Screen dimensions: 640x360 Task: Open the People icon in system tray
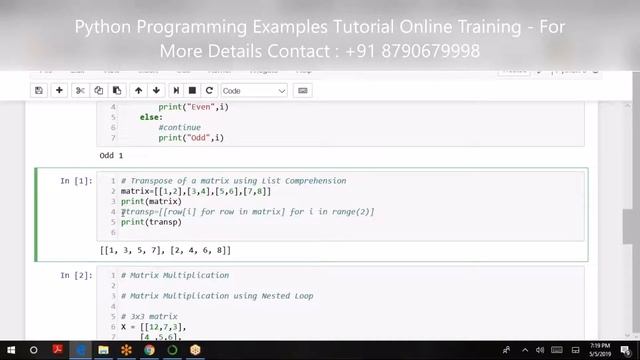click(x=507, y=350)
